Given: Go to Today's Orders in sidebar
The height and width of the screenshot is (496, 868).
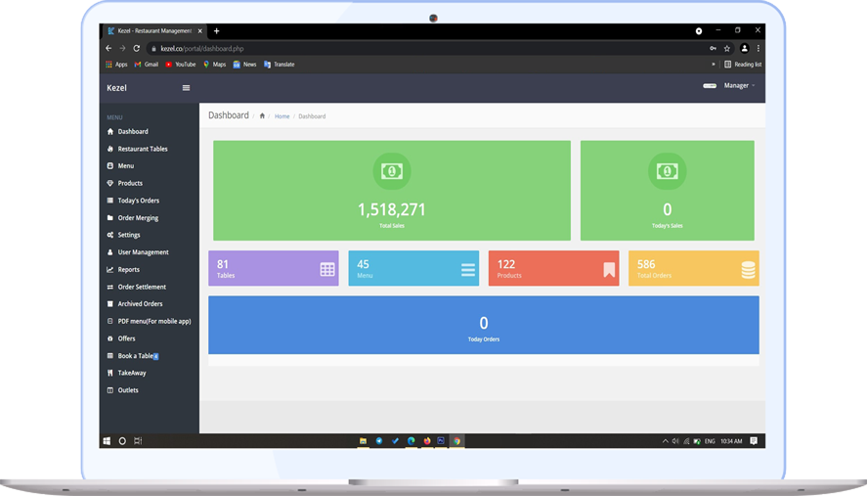Looking at the screenshot, I should pyautogui.click(x=138, y=201).
